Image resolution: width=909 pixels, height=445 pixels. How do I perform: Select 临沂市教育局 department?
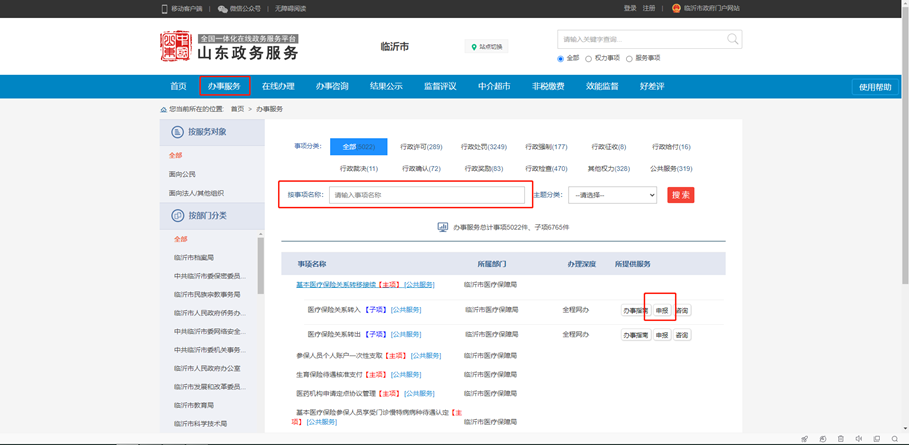pos(194,405)
